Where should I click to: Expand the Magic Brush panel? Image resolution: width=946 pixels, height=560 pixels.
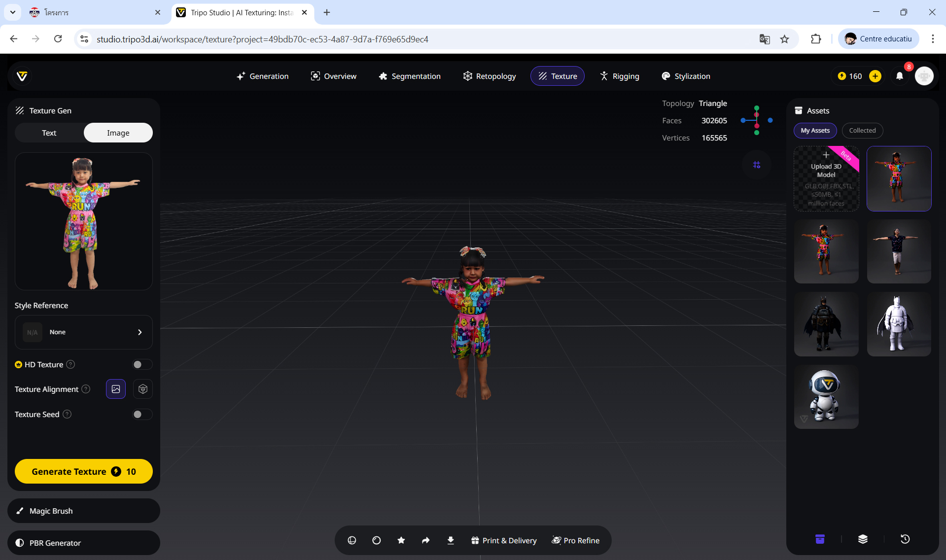pyautogui.click(x=84, y=511)
